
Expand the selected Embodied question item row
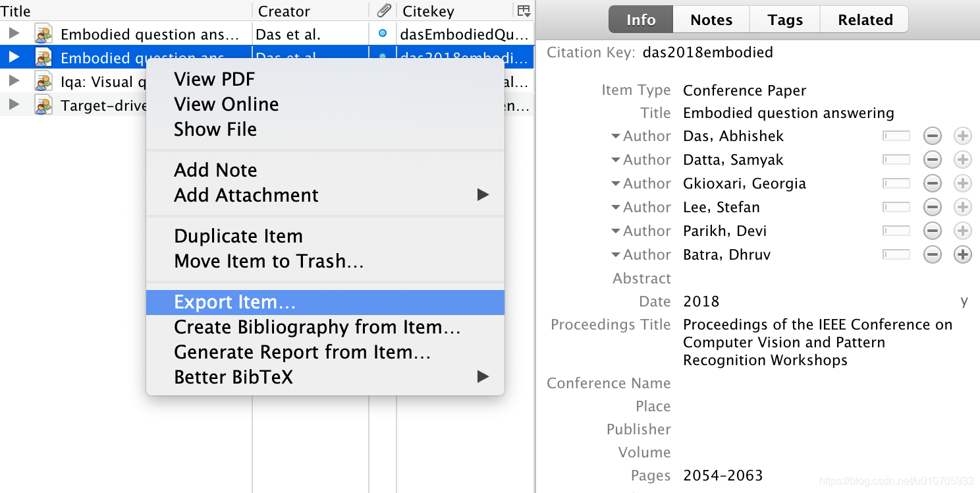click(14, 57)
